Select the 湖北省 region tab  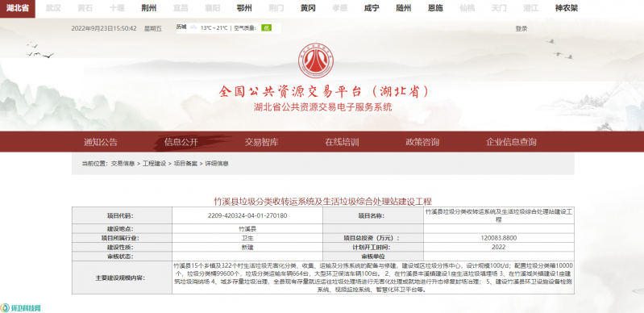(18, 8)
